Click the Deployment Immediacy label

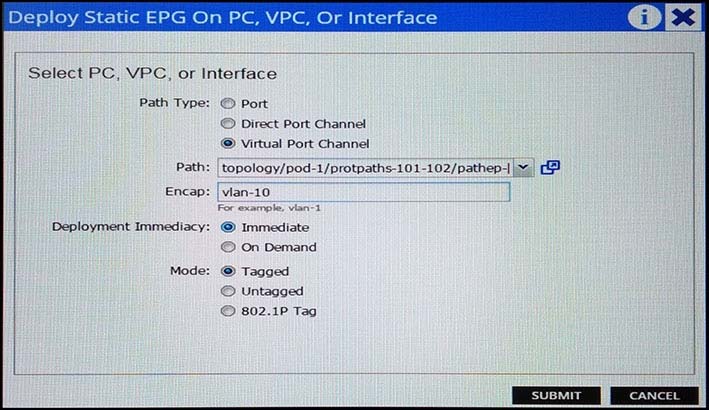coord(131,226)
